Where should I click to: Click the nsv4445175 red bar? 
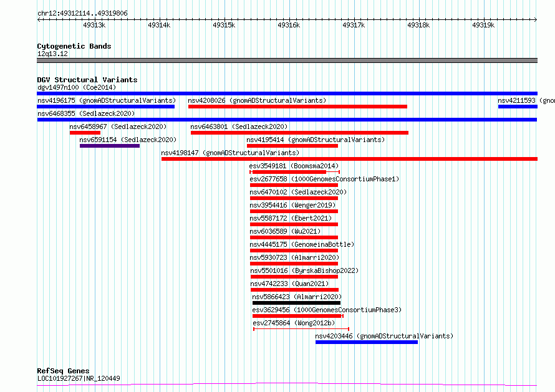(x=294, y=251)
